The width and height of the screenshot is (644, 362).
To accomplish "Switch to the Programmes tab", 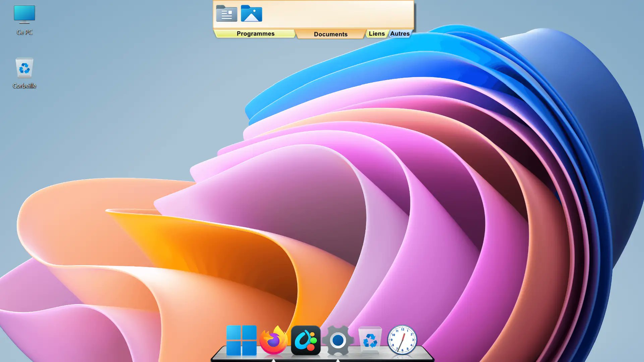I will tap(255, 33).
